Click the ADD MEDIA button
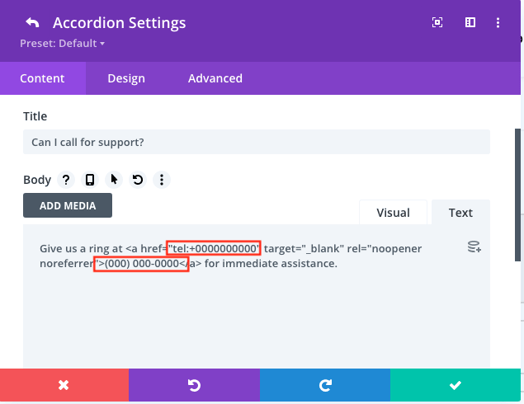This screenshot has width=524, height=404. 68,206
